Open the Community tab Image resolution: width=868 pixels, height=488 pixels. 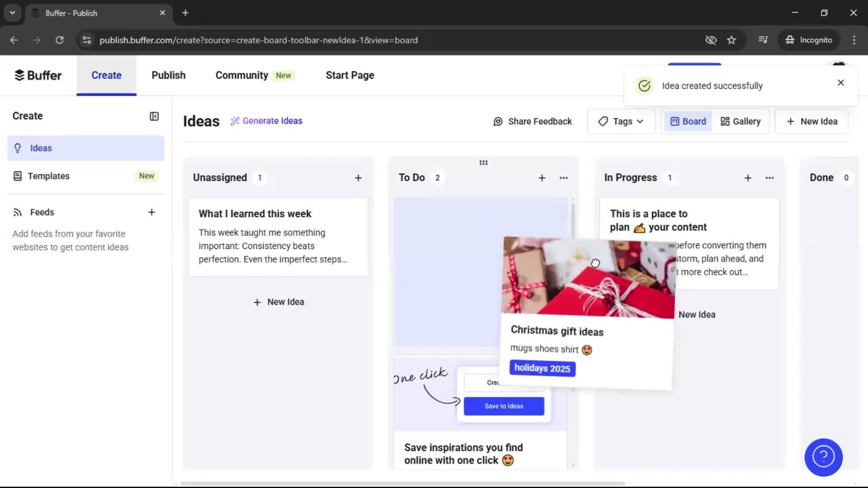241,75
